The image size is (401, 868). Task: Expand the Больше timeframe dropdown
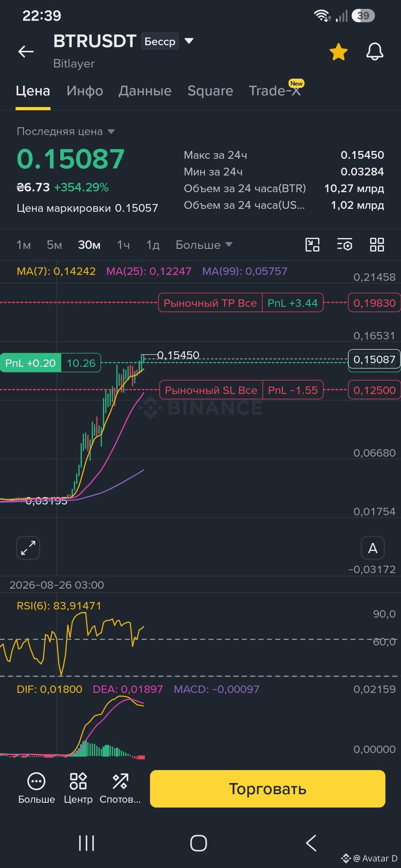(204, 245)
